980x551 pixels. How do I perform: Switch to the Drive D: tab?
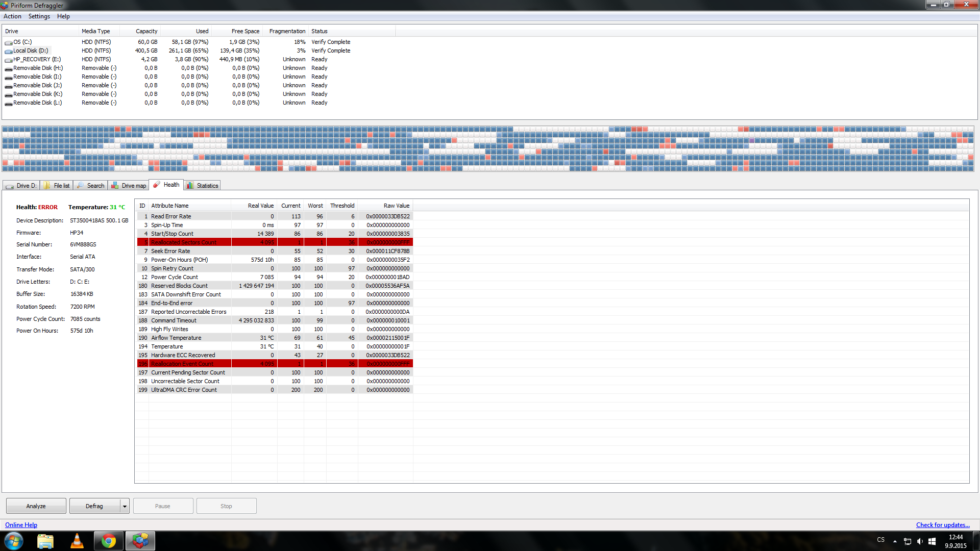21,186
